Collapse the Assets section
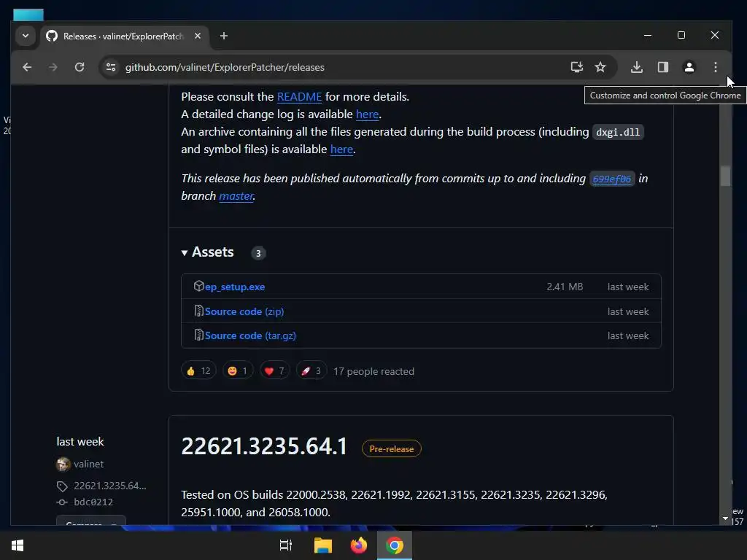The height and width of the screenshot is (560, 747). 208,252
